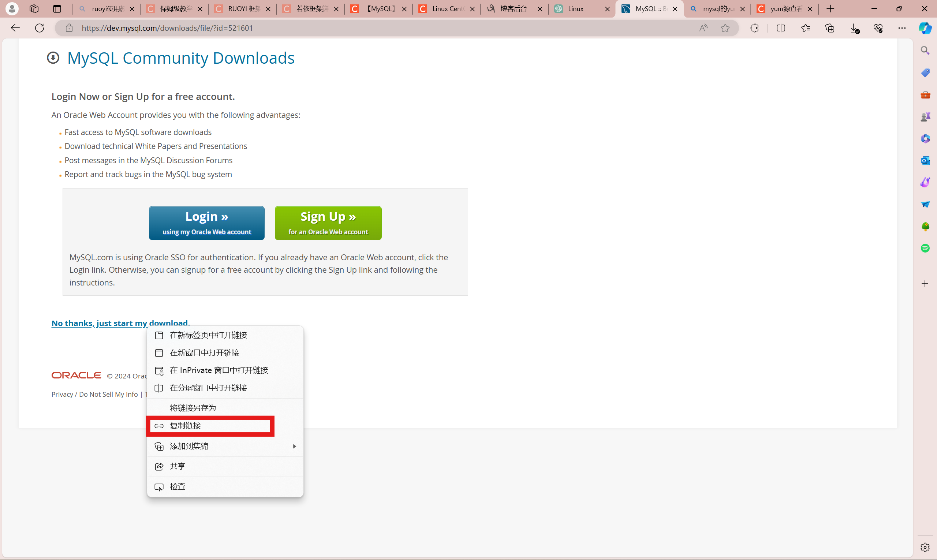This screenshot has width=937, height=560.
Task: Open Spotify sidebar icon
Action: coord(925,248)
